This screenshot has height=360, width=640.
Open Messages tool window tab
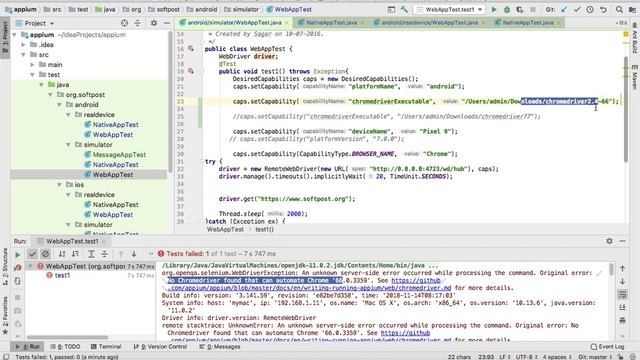coord(220,347)
